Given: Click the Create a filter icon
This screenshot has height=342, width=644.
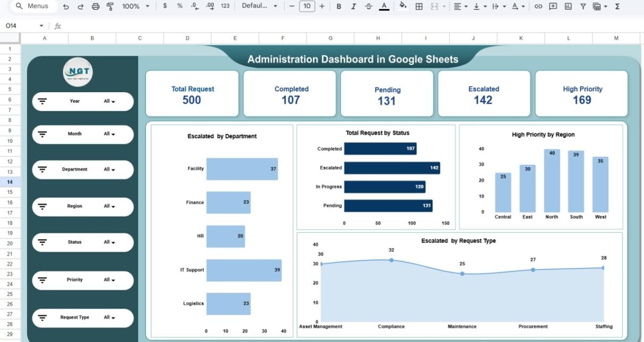Looking at the screenshot, I should tap(583, 6).
